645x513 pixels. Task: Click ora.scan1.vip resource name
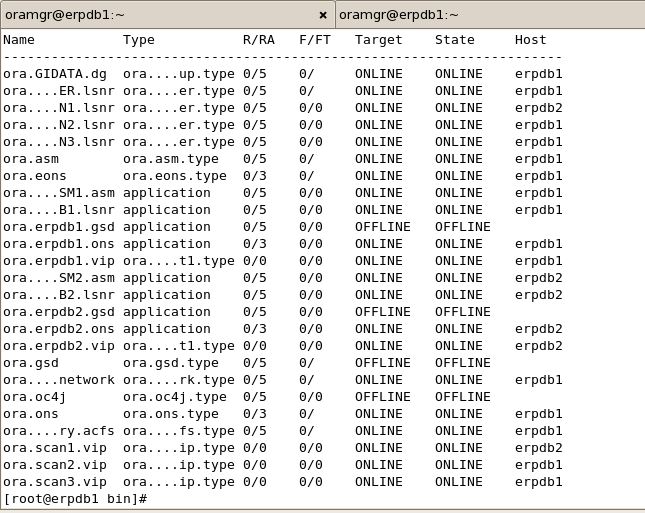[x=55, y=448]
